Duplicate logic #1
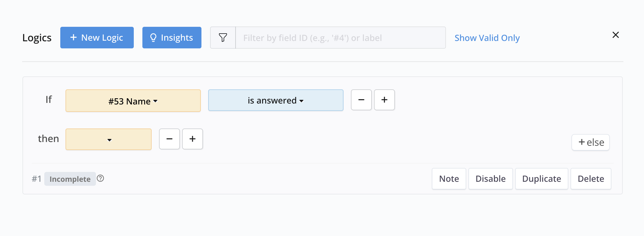 (x=541, y=179)
